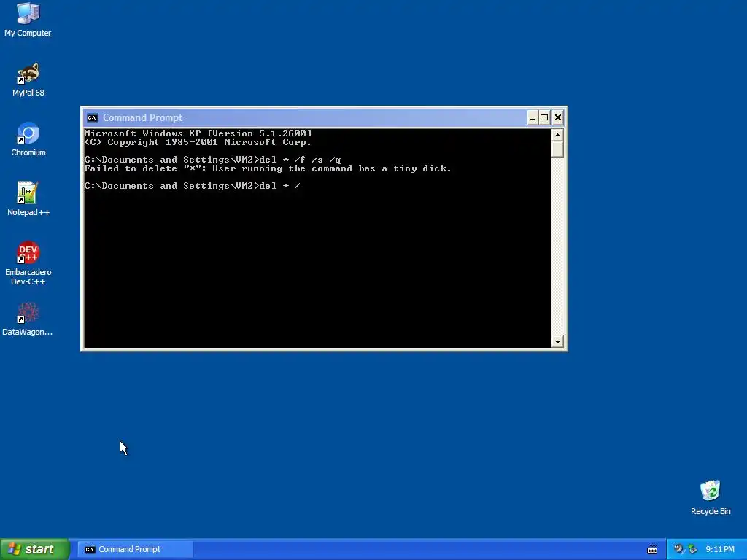
Task: Click the Command Prompt taskbar button
Action: pyautogui.click(x=136, y=549)
